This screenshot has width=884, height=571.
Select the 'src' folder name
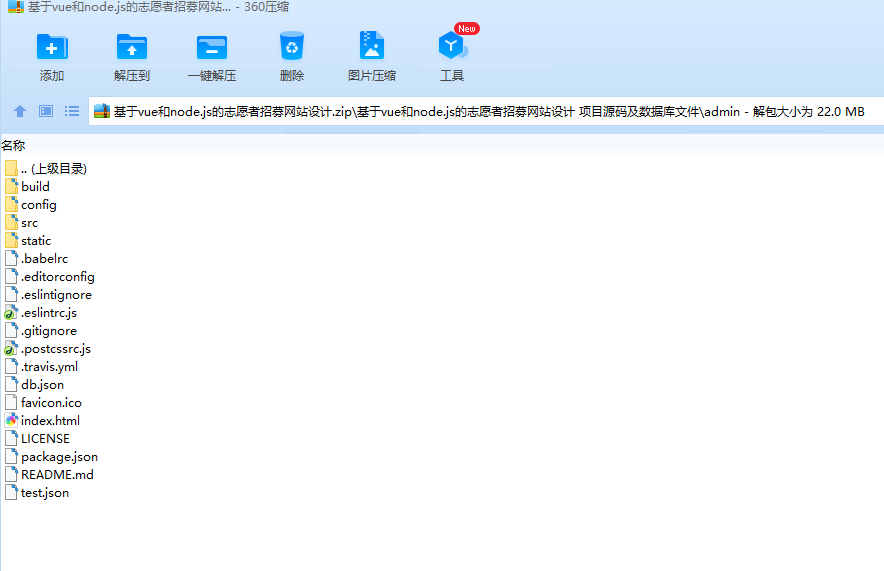29,223
